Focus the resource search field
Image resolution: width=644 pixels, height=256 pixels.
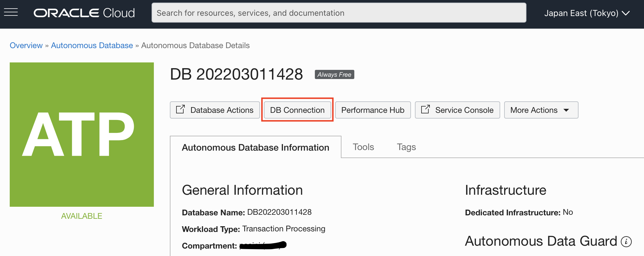coord(339,13)
